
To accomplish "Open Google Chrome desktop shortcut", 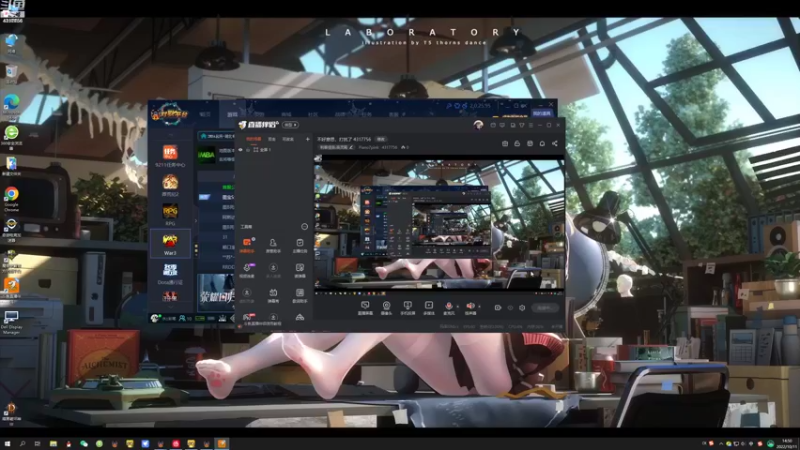I will point(11,198).
